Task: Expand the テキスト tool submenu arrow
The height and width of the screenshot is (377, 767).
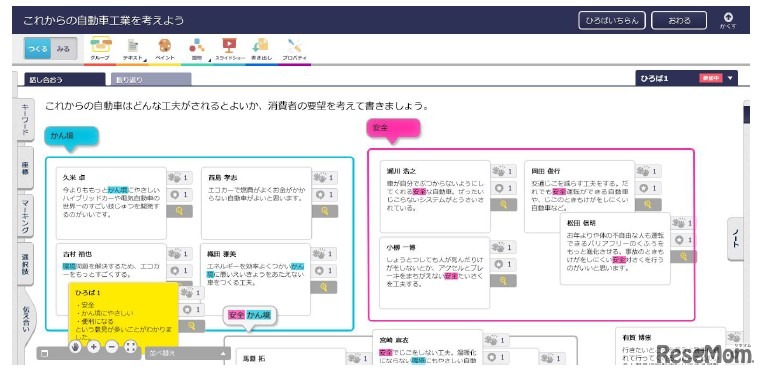Action: click(x=146, y=60)
